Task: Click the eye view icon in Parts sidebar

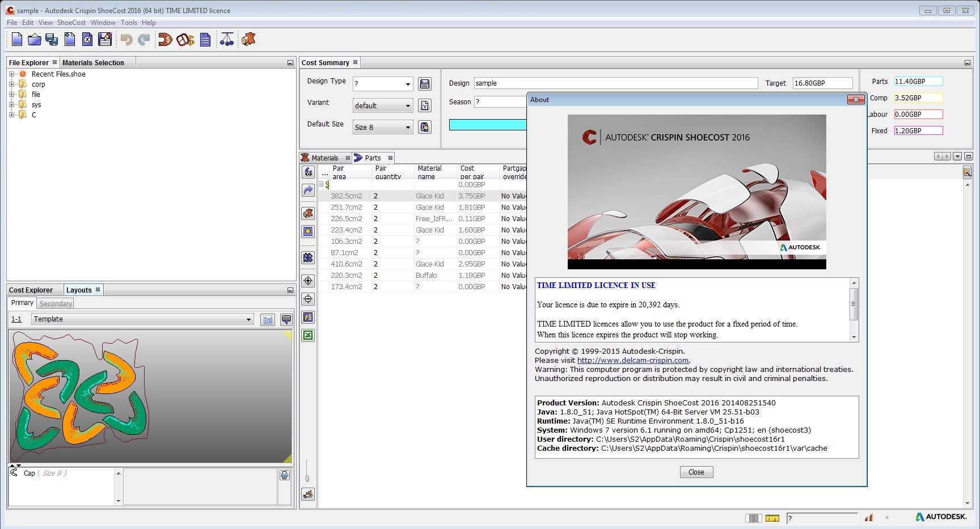Action: point(308,172)
